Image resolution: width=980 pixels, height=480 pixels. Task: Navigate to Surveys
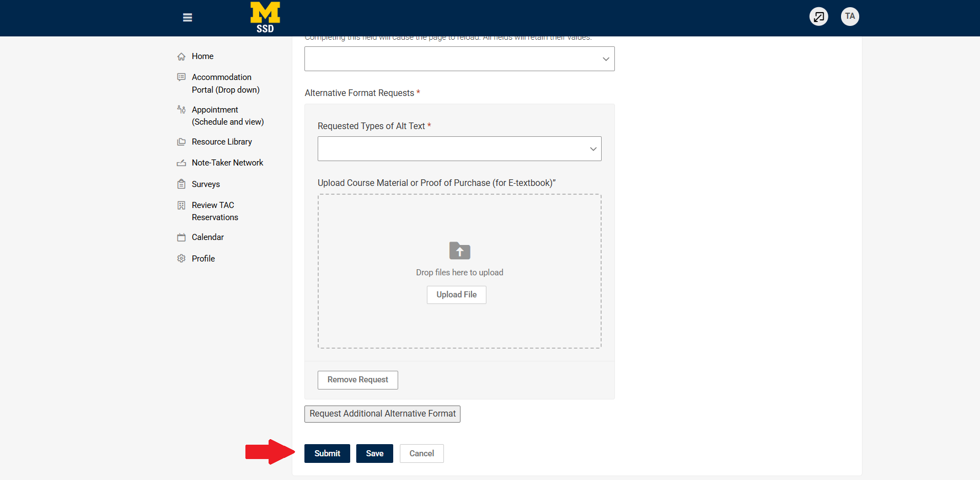tap(206, 184)
